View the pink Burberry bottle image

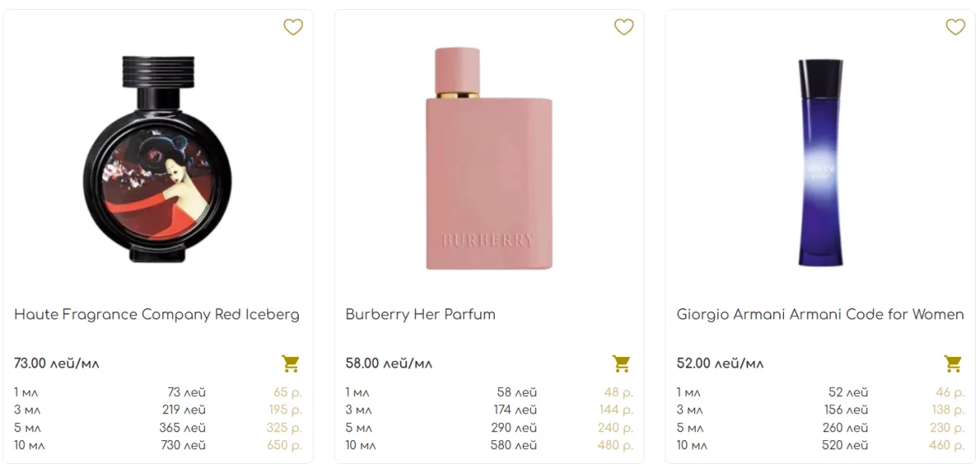point(489,158)
